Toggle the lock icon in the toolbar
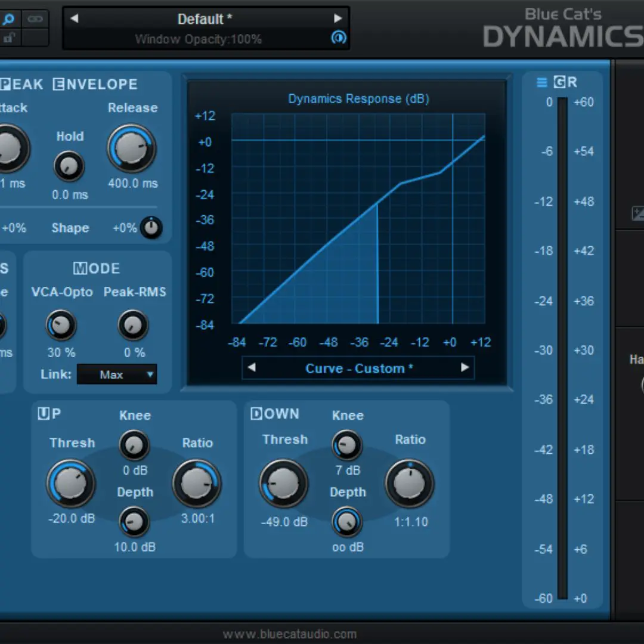 pyautogui.click(x=8, y=38)
